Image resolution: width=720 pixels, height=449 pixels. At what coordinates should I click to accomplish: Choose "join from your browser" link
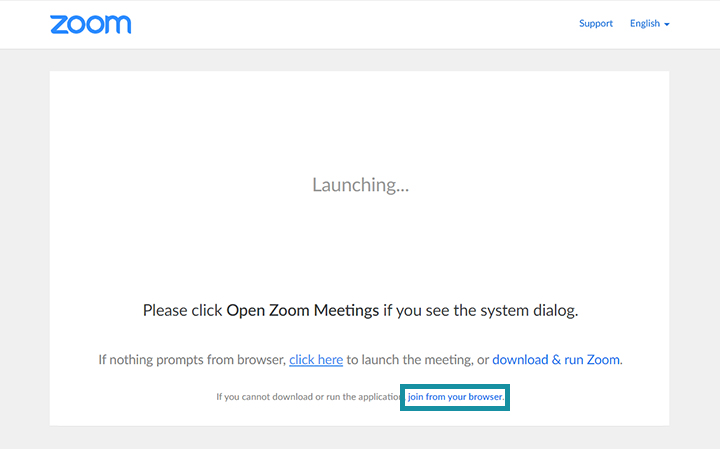pos(455,397)
